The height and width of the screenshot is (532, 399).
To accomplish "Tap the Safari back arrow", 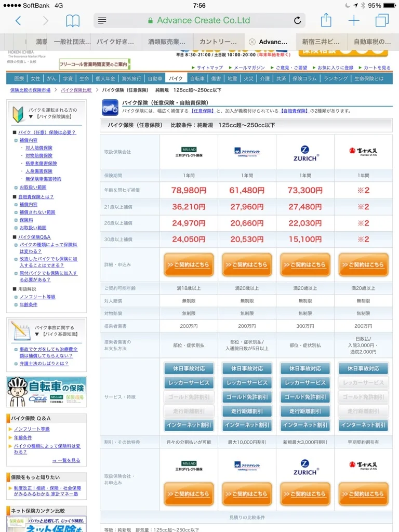I will point(18,21).
